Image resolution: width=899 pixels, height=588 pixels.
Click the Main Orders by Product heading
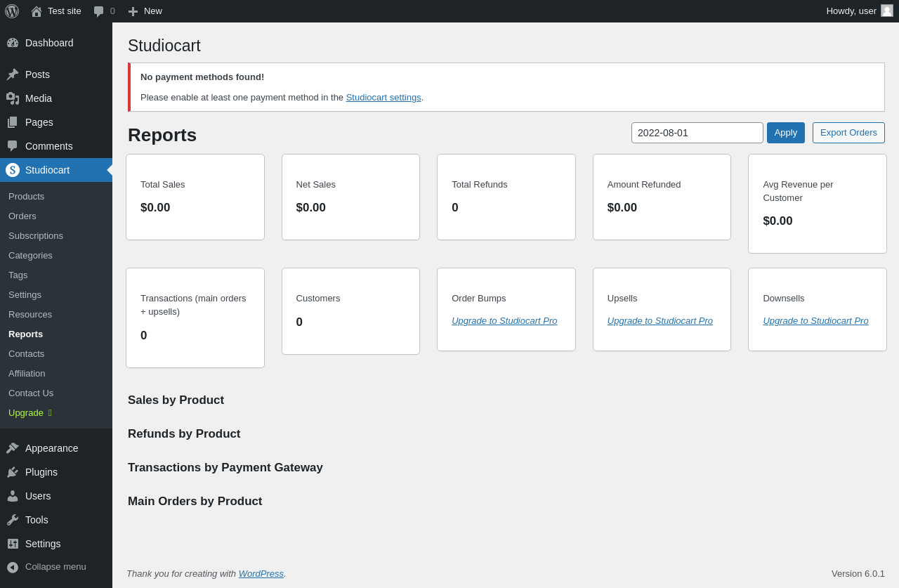click(x=195, y=502)
